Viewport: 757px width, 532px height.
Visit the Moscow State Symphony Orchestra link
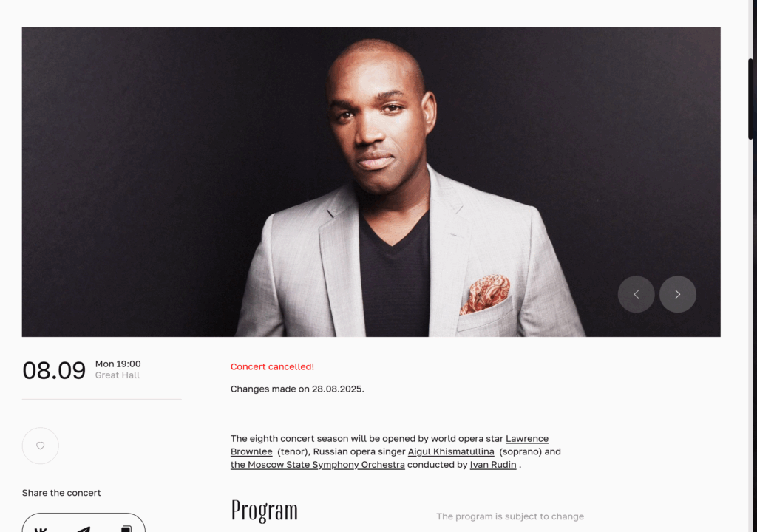[x=318, y=465]
